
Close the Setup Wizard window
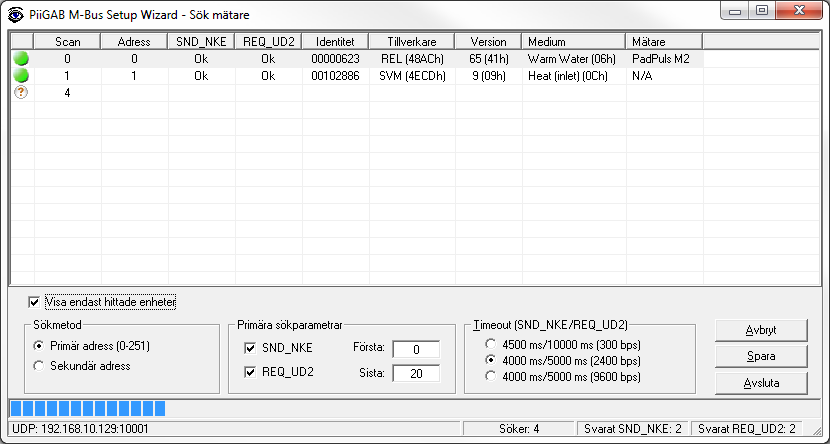[x=799, y=11]
